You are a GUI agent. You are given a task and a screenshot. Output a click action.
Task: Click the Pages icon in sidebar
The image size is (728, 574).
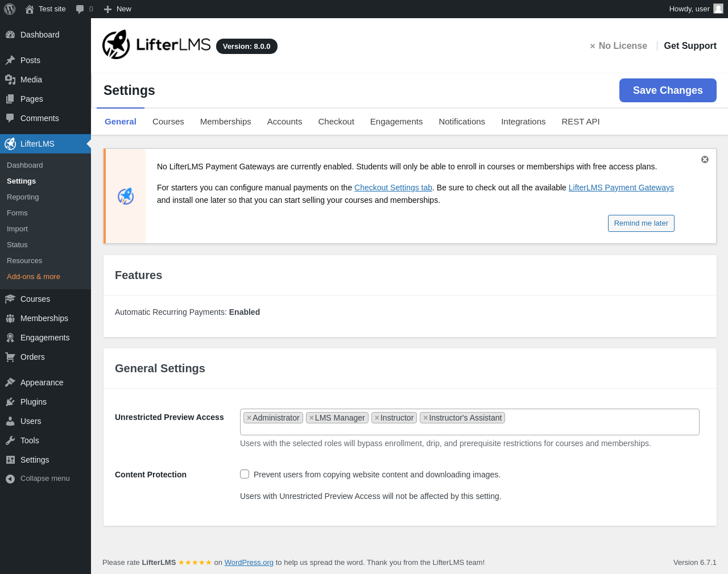point(10,99)
